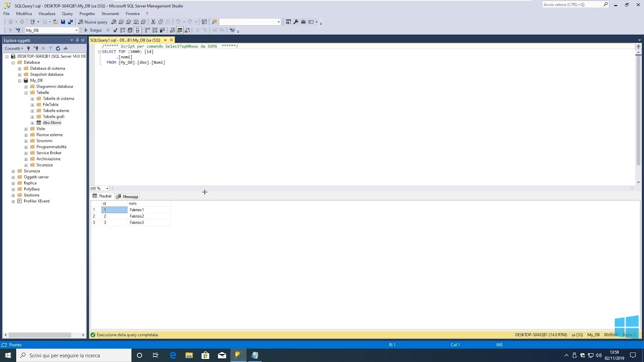Open the Windows notification center
The image size is (644, 362).
[633, 355]
